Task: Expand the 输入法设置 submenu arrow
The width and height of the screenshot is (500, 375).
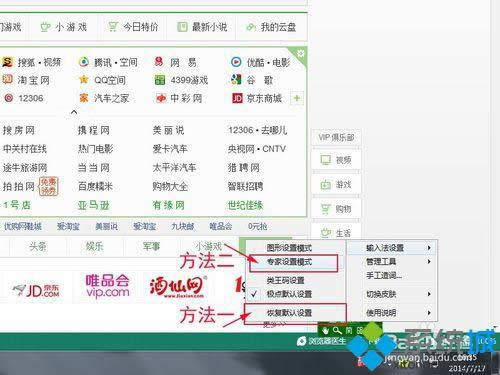Action: click(x=429, y=248)
